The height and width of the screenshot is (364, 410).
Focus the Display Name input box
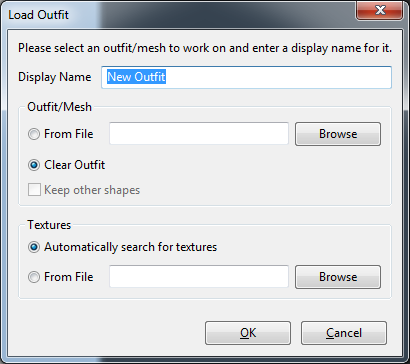[x=246, y=77]
